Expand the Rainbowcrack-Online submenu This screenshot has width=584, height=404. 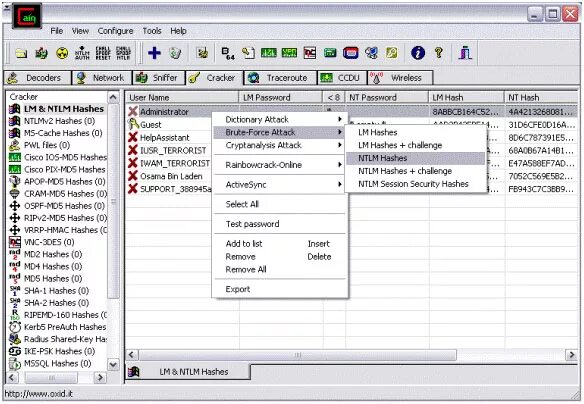coord(280,165)
